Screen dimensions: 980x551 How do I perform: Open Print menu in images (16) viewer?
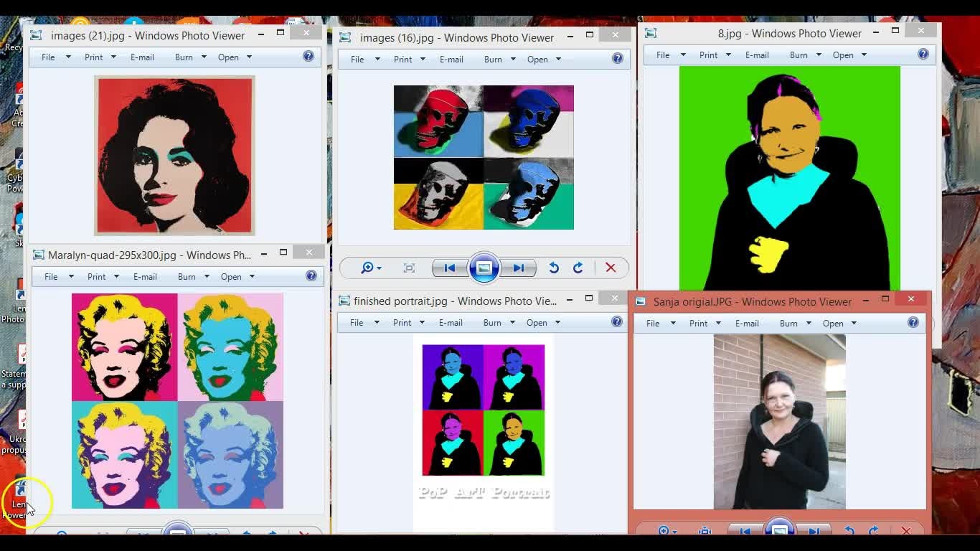click(x=410, y=59)
